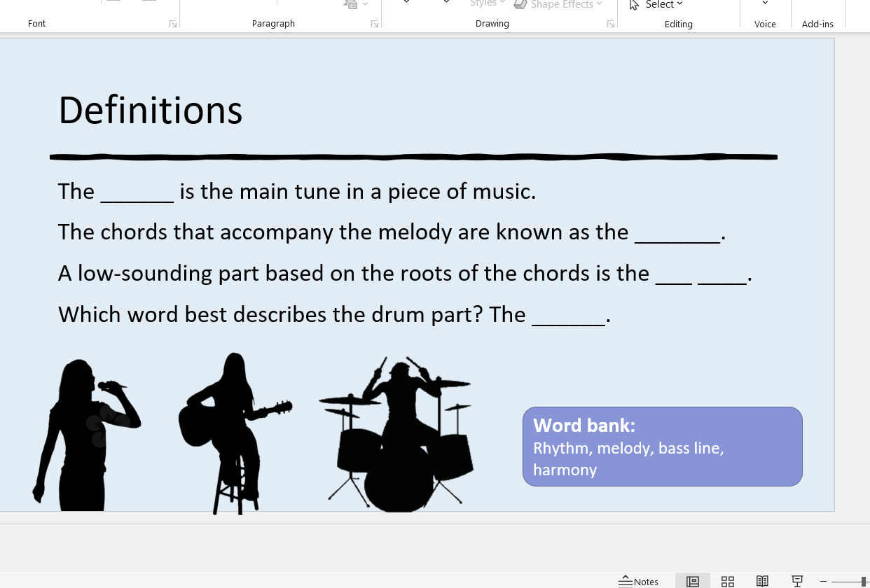Click the 'main tune in a piece' sentence
The height and width of the screenshot is (588, 870).
(x=297, y=191)
